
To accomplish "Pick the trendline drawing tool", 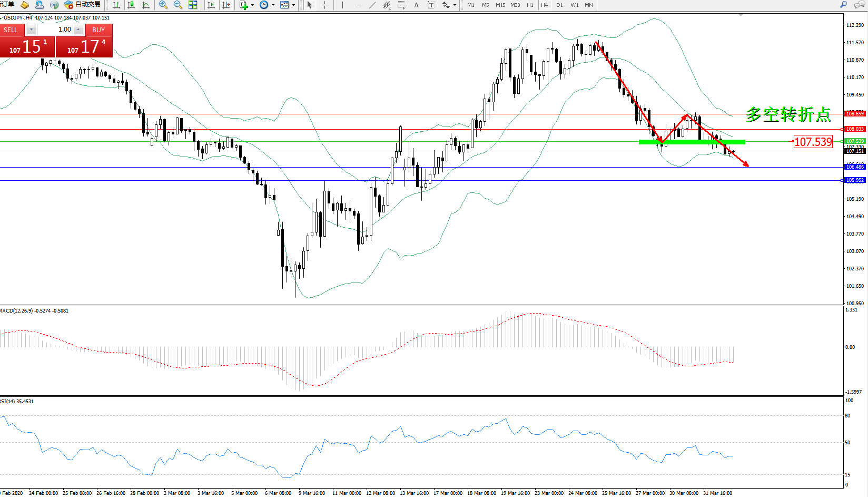I will click(x=372, y=5).
